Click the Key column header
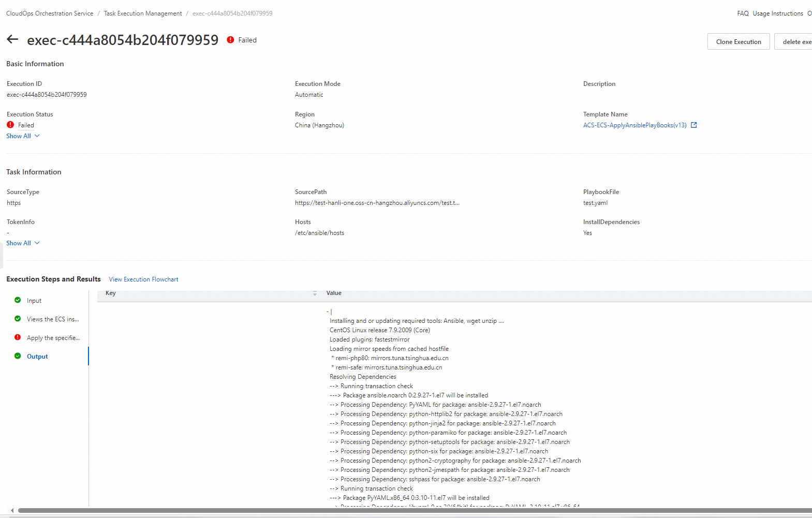The width and height of the screenshot is (812, 518). click(111, 293)
